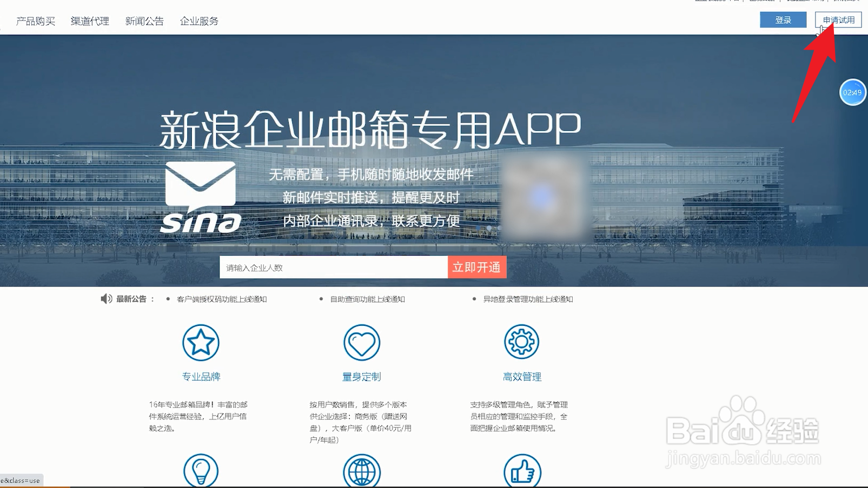Image resolution: width=868 pixels, height=488 pixels.
Task: Click the 新邮件实时推送，提醒更及时 banner line
Action: point(371,198)
